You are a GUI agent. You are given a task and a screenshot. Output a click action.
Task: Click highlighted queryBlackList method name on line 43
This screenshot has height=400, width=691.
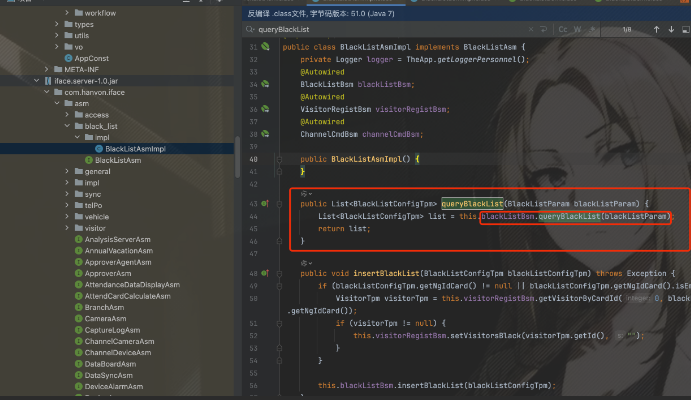tap(472, 204)
